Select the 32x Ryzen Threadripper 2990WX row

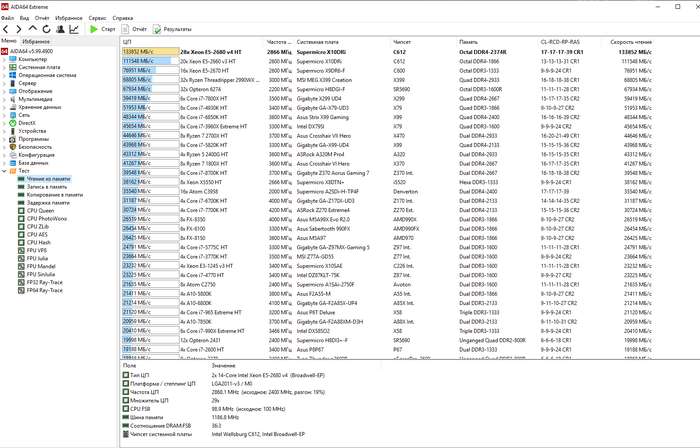tap(387, 80)
